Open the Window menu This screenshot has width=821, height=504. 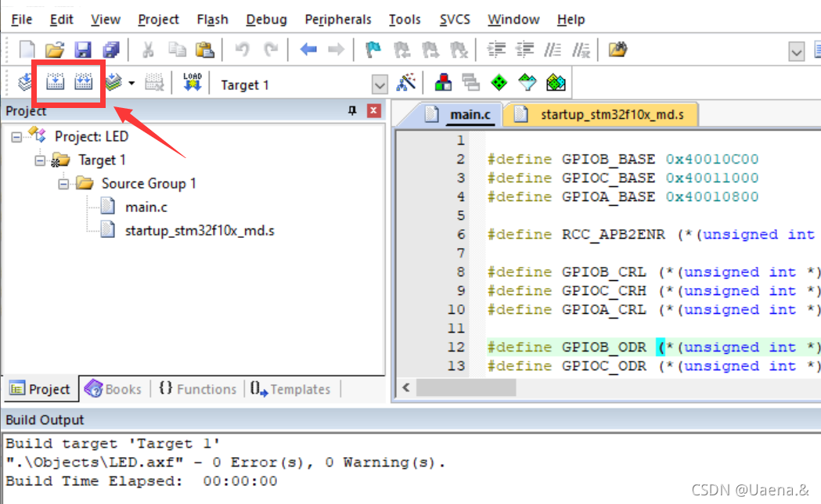click(x=513, y=20)
